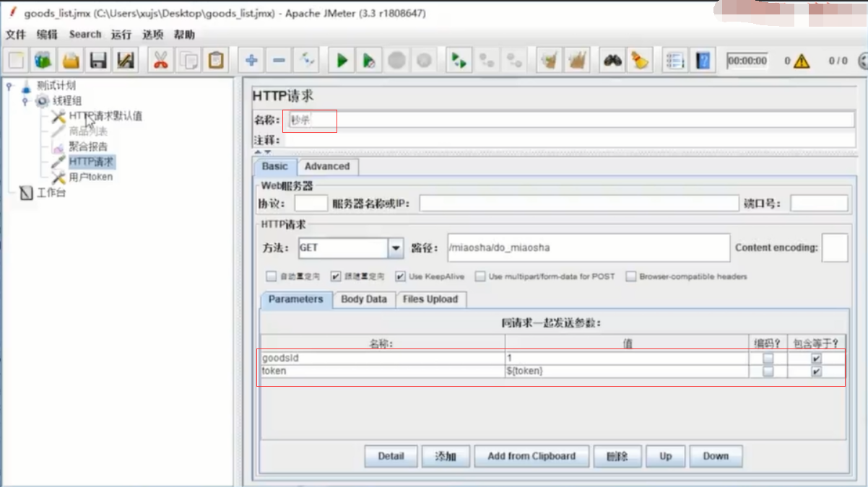Open the 选项 menu
868x487 pixels.
click(x=152, y=34)
